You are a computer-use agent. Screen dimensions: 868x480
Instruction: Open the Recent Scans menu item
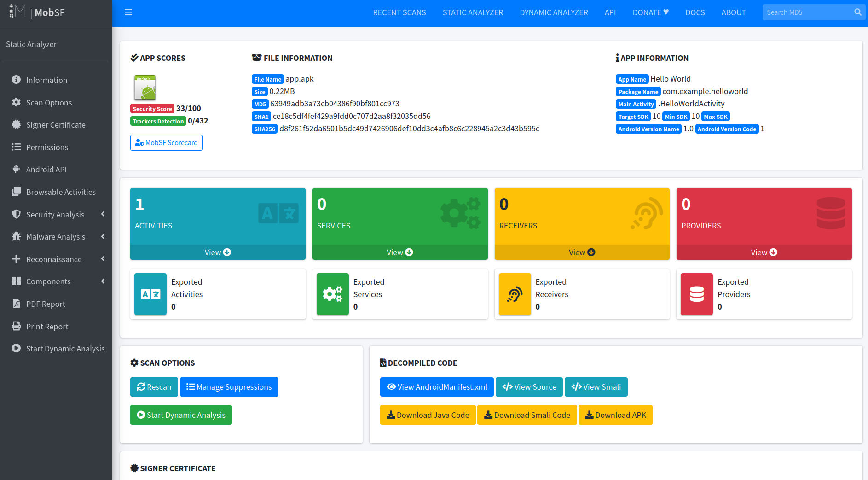(399, 12)
